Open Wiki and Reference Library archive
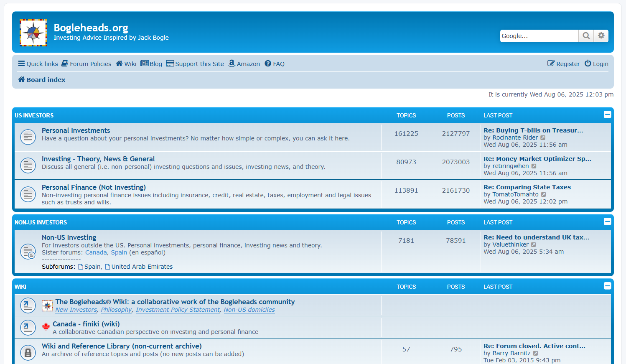Screen dimensions: 626x364 point(122,346)
